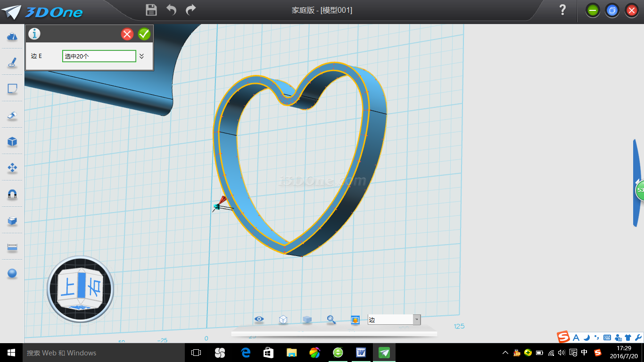Viewport: 644px width, 362px height.
Task: Switch to shaded solid cube display mode
Action: point(307,320)
